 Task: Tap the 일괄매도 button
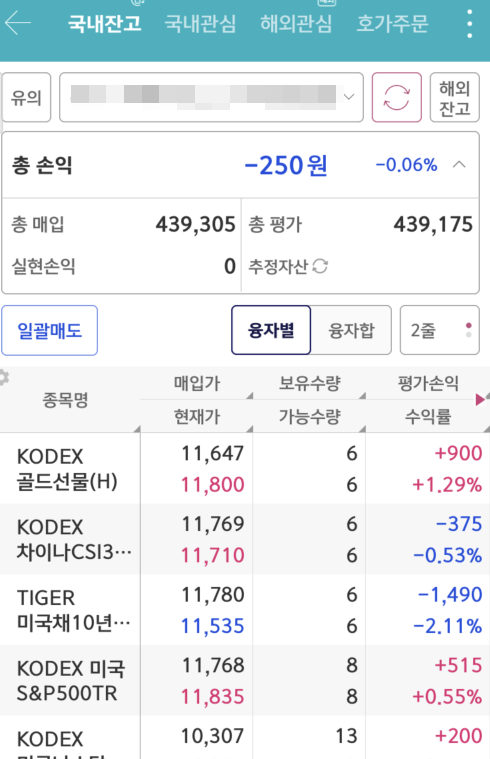point(49,331)
